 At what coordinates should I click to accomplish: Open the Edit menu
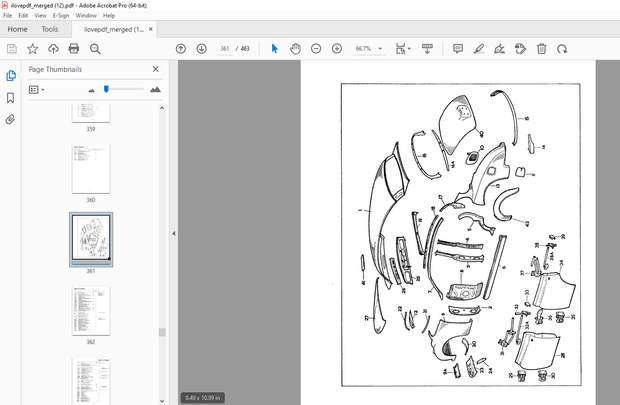tap(23, 15)
